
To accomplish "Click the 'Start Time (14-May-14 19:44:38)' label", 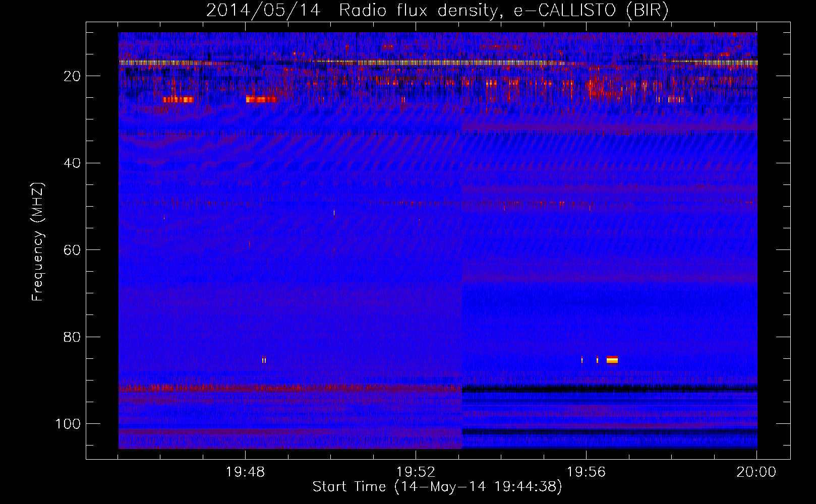I will coord(437,487).
